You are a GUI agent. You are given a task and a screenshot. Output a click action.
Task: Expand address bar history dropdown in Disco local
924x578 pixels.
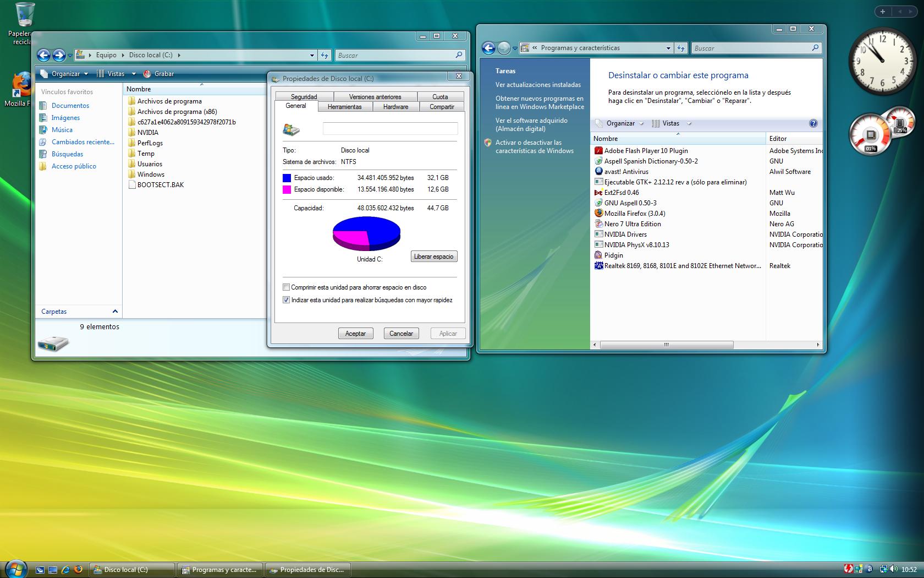click(x=312, y=55)
